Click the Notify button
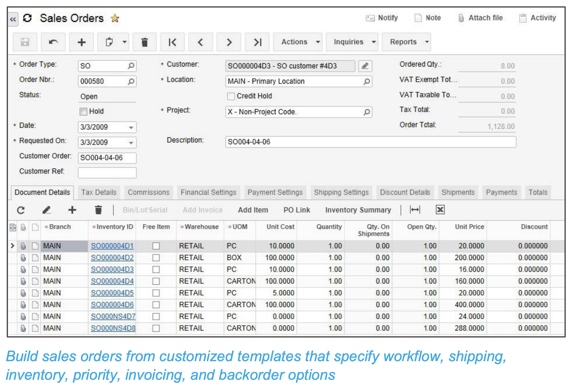The height and width of the screenshot is (392, 575). [x=382, y=18]
